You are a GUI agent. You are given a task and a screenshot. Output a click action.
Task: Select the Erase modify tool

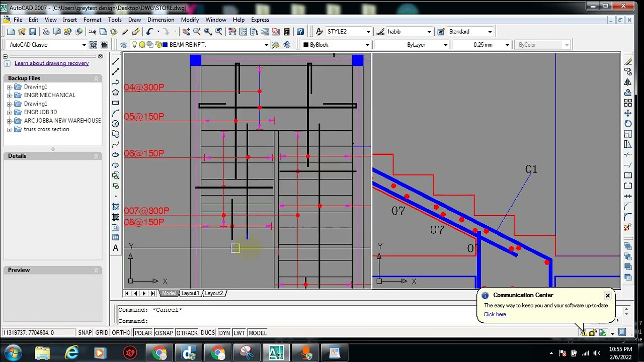coord(628,61)
